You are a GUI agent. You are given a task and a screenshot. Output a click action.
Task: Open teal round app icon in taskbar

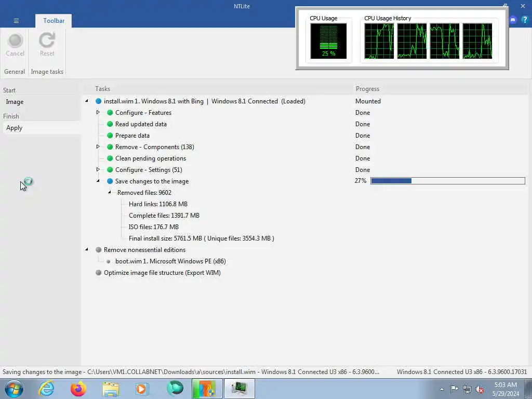point(175,388)
